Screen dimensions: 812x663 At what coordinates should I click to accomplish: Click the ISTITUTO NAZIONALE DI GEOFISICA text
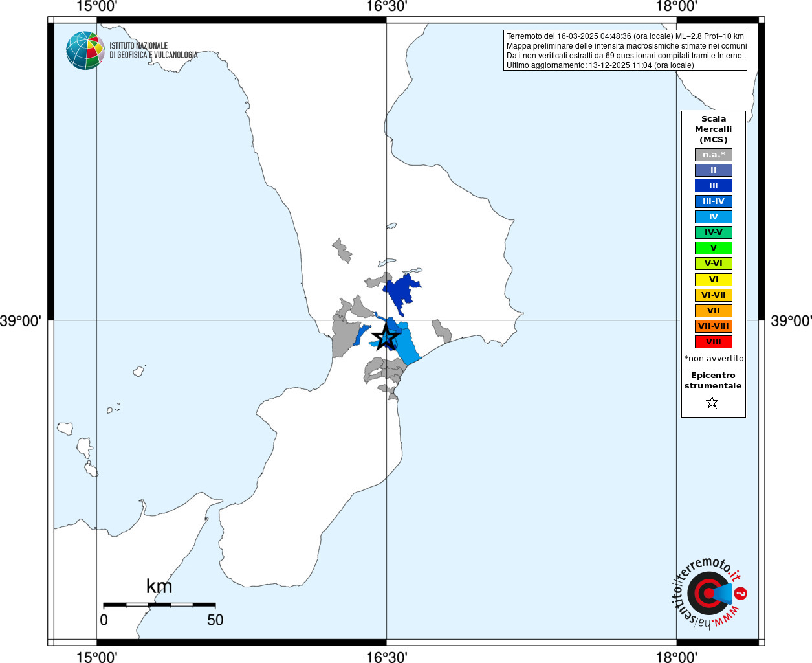pyautogui.click(x=153, y=51)
